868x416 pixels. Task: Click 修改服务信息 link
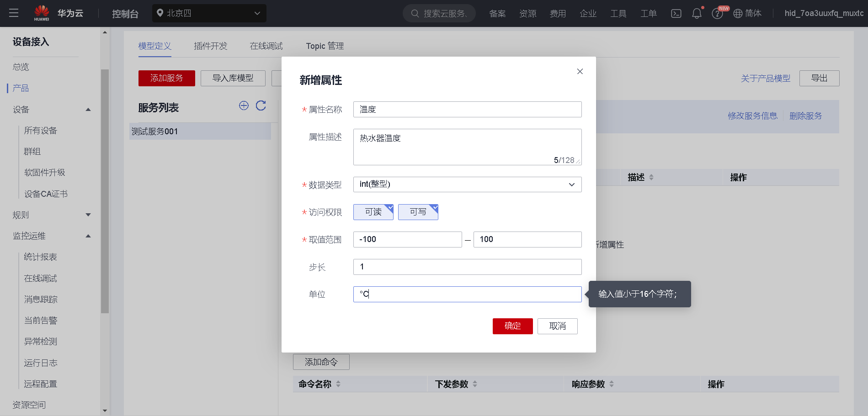(753, 116)
